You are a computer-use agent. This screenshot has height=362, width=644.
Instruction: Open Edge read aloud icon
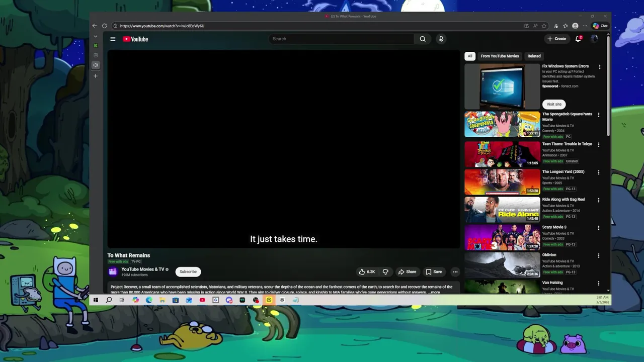click(535, 26)
